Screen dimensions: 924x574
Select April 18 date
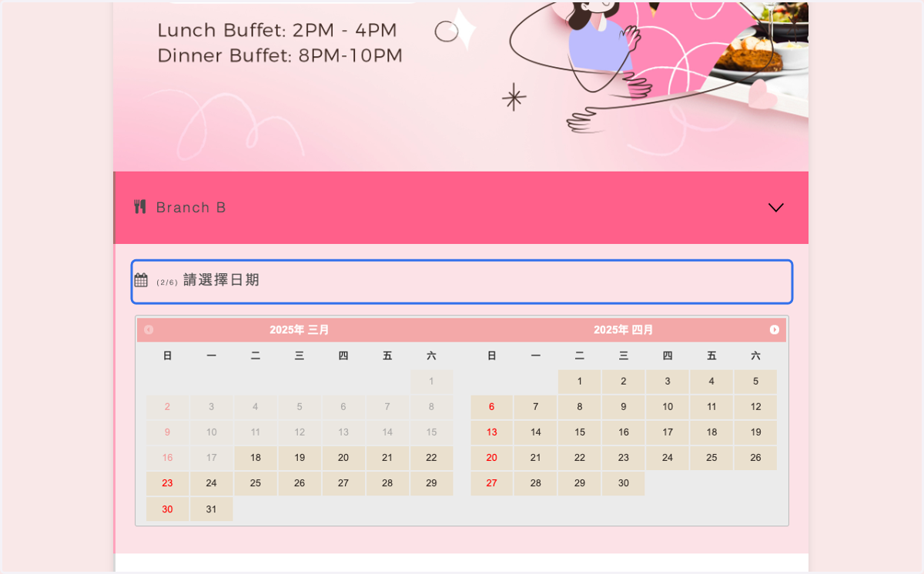(711, 432)
